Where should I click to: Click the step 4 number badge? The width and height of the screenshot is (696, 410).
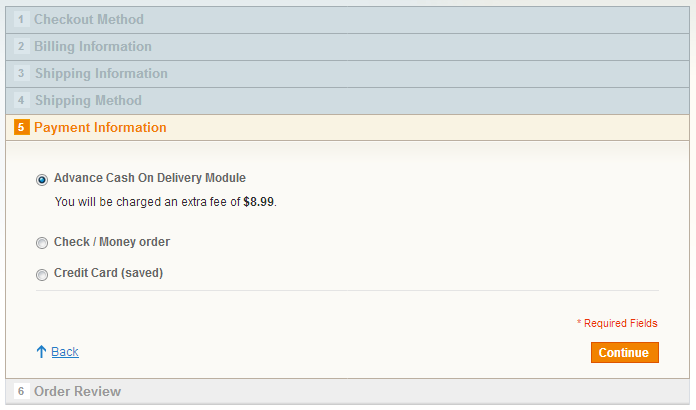[21, 101]
